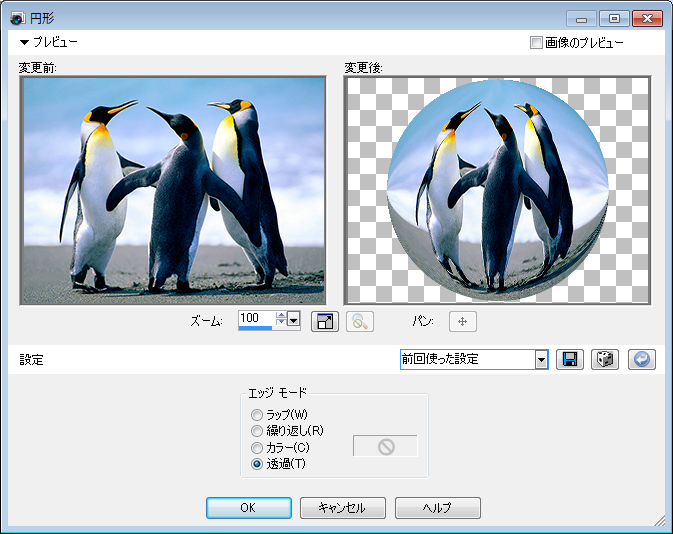Click the 変更後 preview image
Image resolution: width=673 pixels, height=534 pixels.
[497, 191]
